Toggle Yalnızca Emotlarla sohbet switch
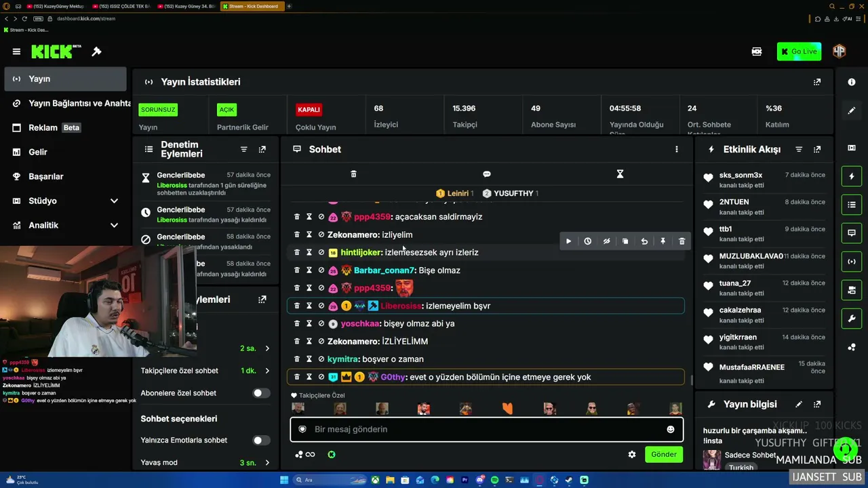This screenshot has width=868, height=488. (261, 441)
